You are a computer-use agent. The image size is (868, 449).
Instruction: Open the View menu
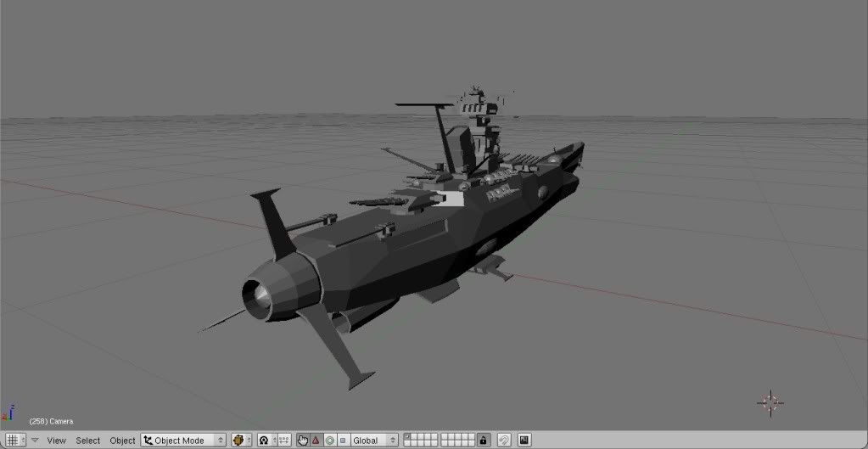click(x=57, y=441)
